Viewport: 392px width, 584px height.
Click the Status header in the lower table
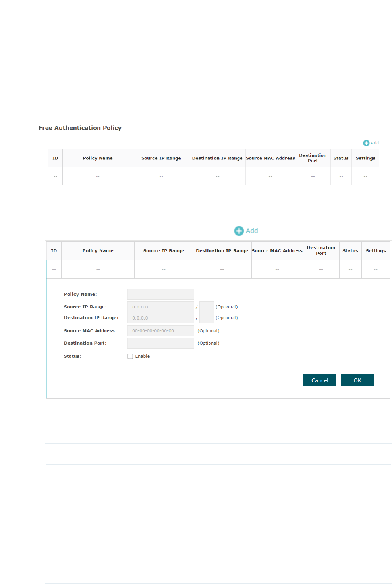[x=350, y=251]
